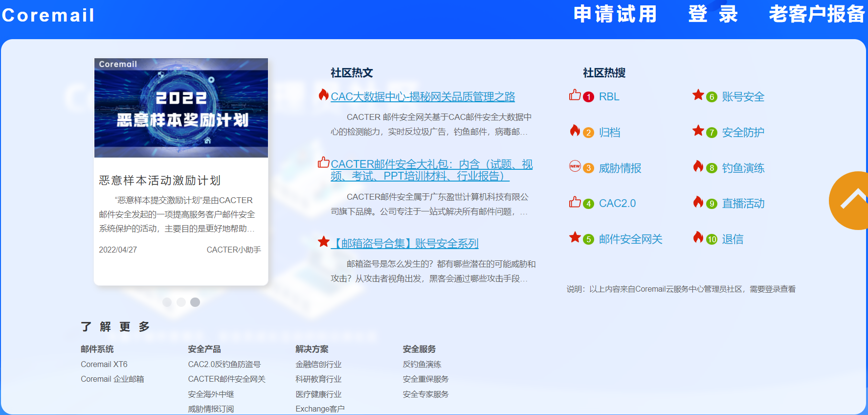This screenshot has width=868, height=415.
Task: Search the hot term 邮件安全网关
Action: [630, 239]
